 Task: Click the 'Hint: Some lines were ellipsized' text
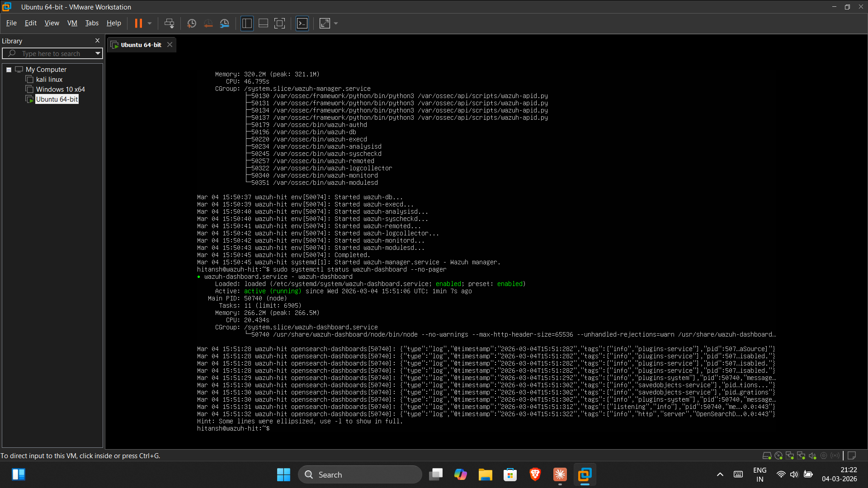300,421
